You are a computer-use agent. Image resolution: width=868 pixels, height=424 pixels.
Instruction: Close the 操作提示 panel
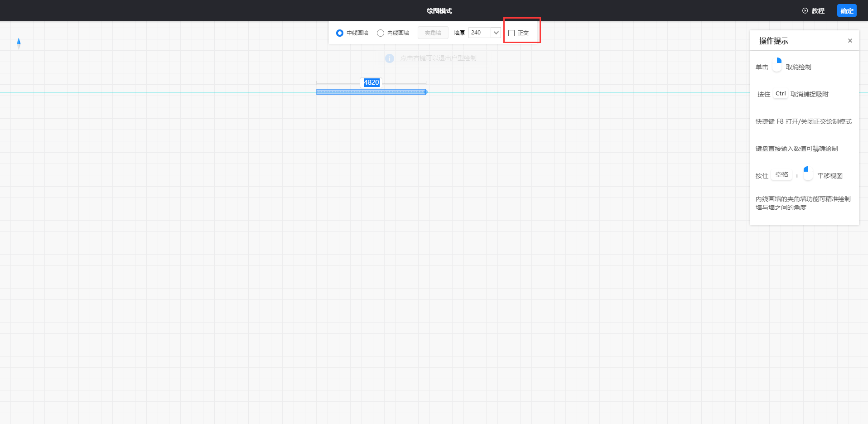(x=850, y=41)
